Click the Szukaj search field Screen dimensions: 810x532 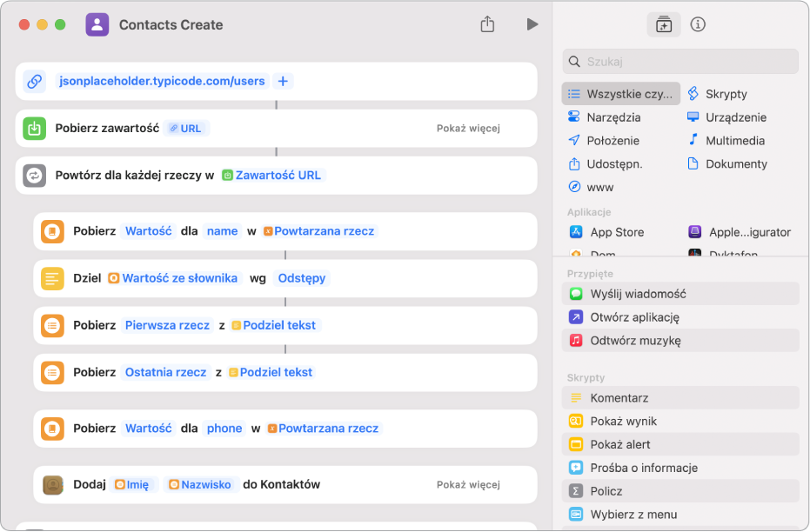tap(687, 62)
